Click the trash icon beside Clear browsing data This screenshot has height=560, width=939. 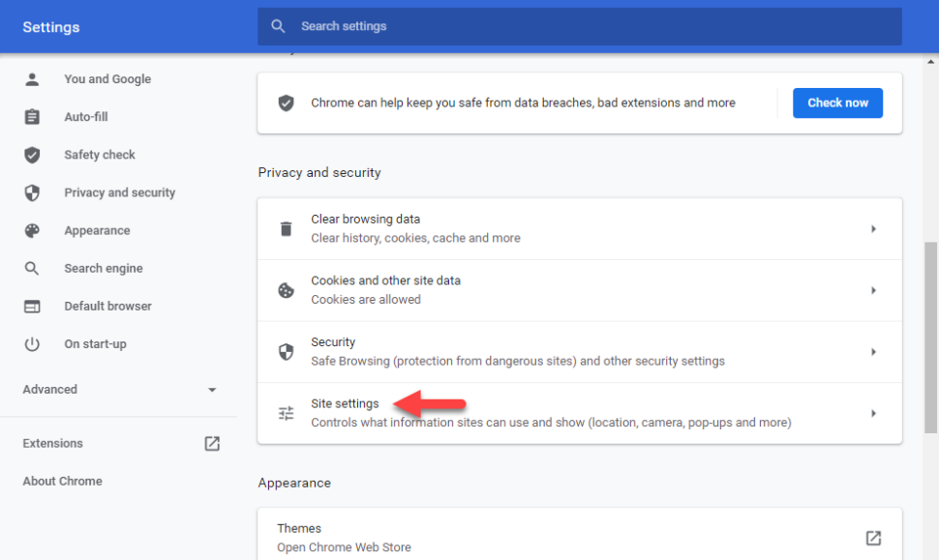point(287,228)
